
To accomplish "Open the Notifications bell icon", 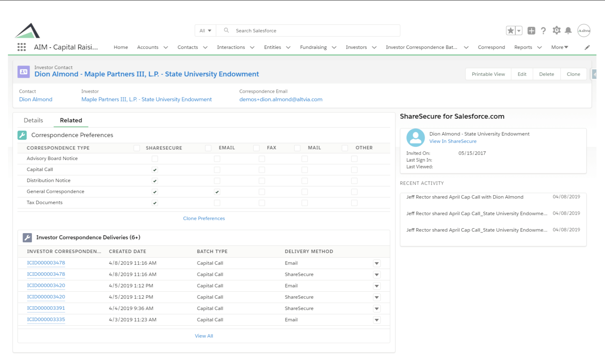I will pyautogui.click(x=568, y=30).
